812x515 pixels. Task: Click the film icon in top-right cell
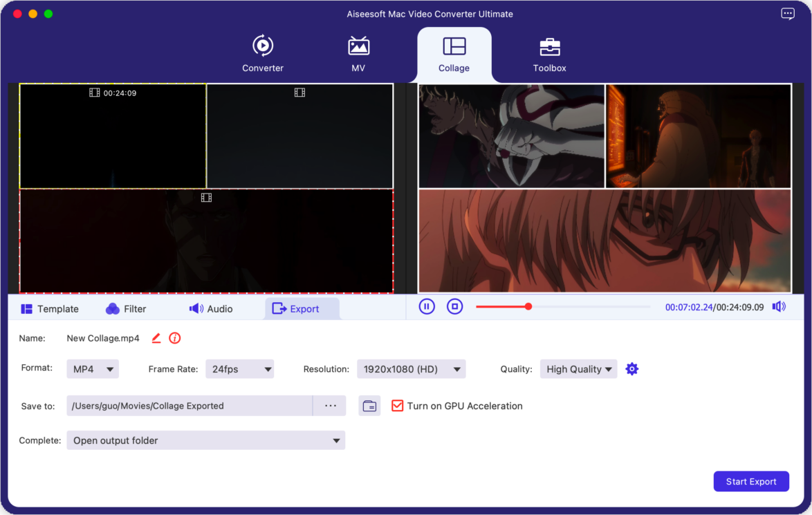[x=300, y=93]
